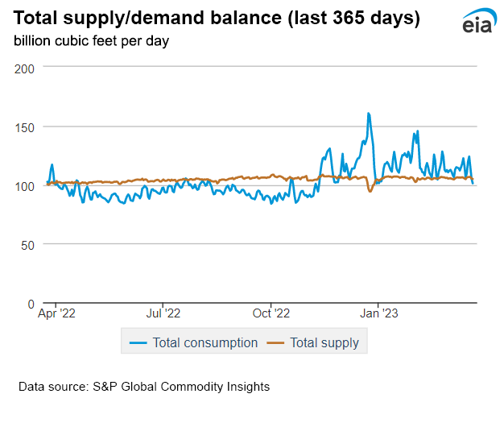Click the y-axis label 0

tap(31, 305)
